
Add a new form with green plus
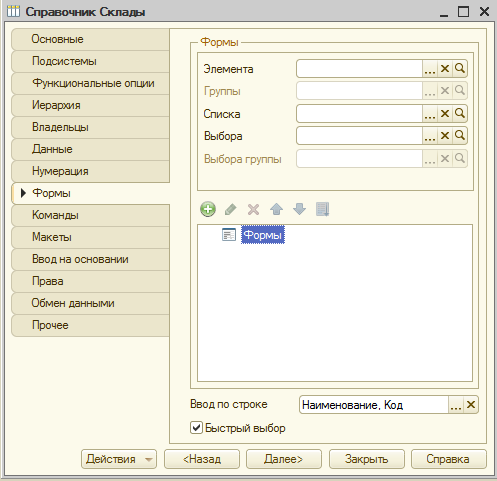coord(208,209)
